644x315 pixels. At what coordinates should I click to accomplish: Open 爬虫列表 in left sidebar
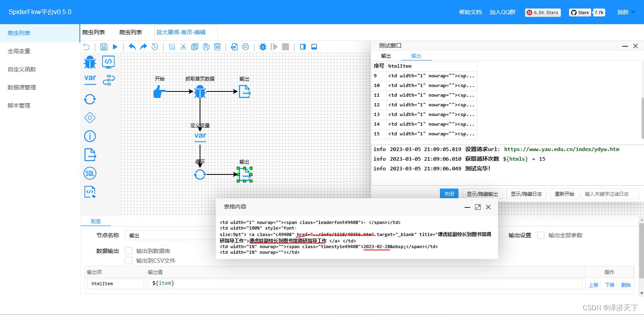[40, 33]
